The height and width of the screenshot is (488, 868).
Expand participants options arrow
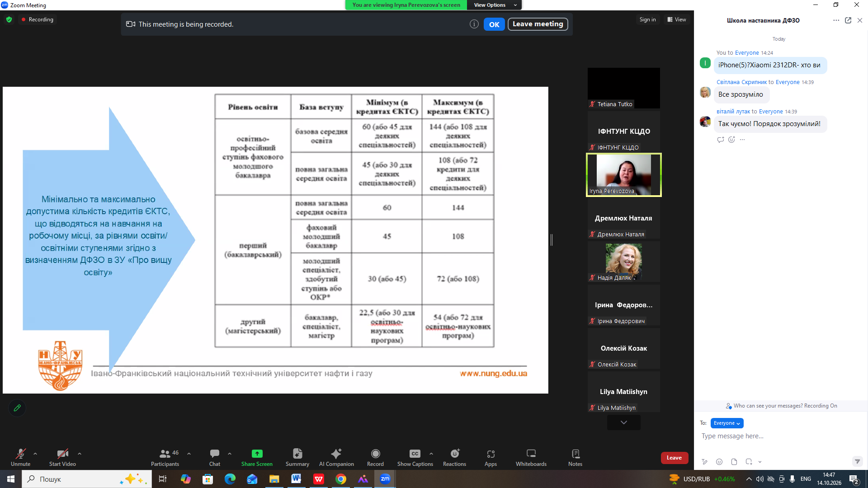(189, 454)
